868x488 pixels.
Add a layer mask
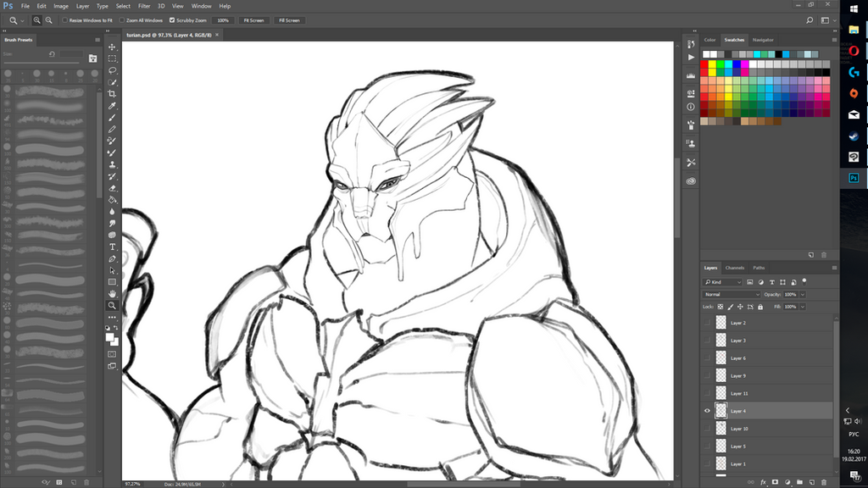775,482
